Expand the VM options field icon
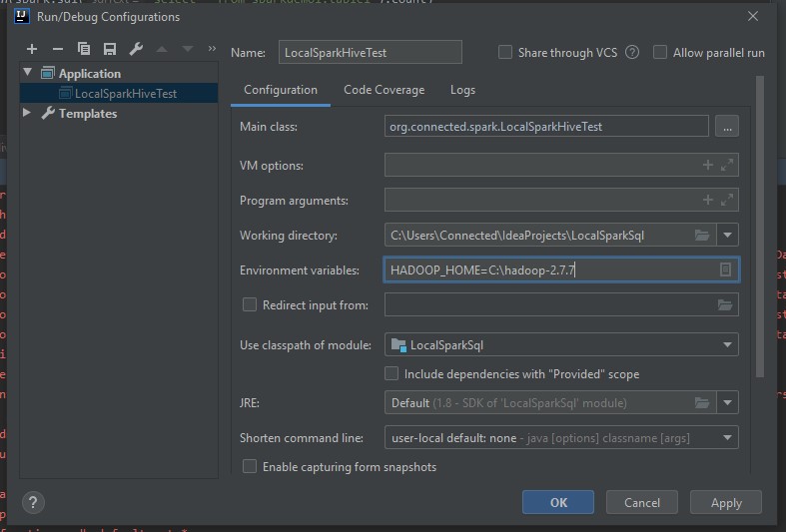Screen dimensions: 786x532 point(727,166)
